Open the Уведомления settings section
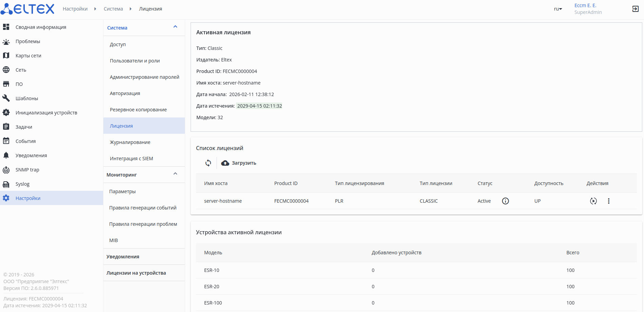The width and height of the screenshot is (644, 312). (123, 257)
